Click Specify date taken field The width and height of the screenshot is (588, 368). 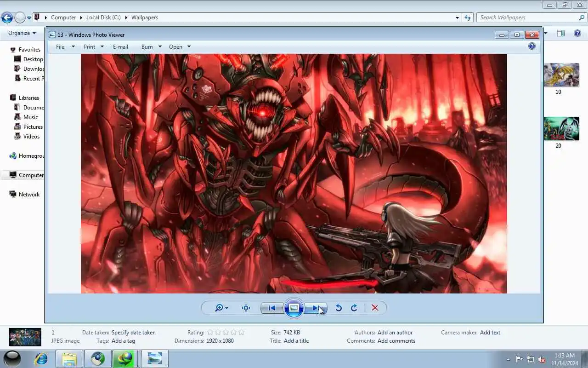[134, 332]
